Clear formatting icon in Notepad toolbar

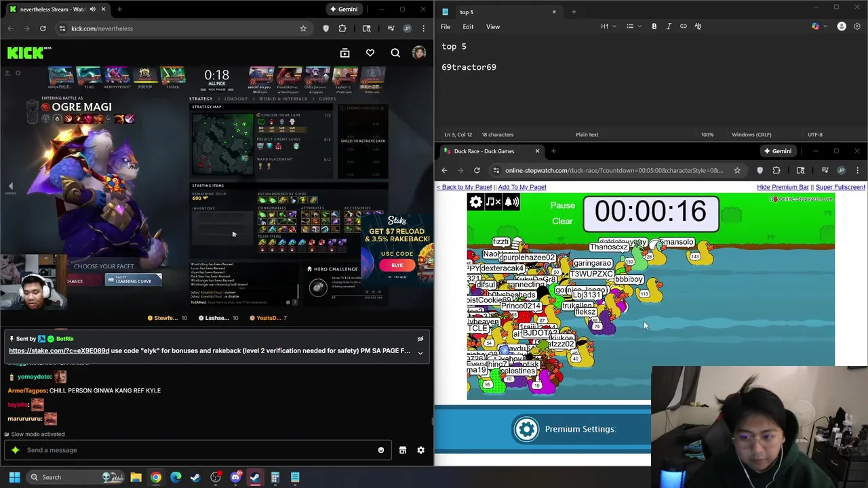point(698,26)
